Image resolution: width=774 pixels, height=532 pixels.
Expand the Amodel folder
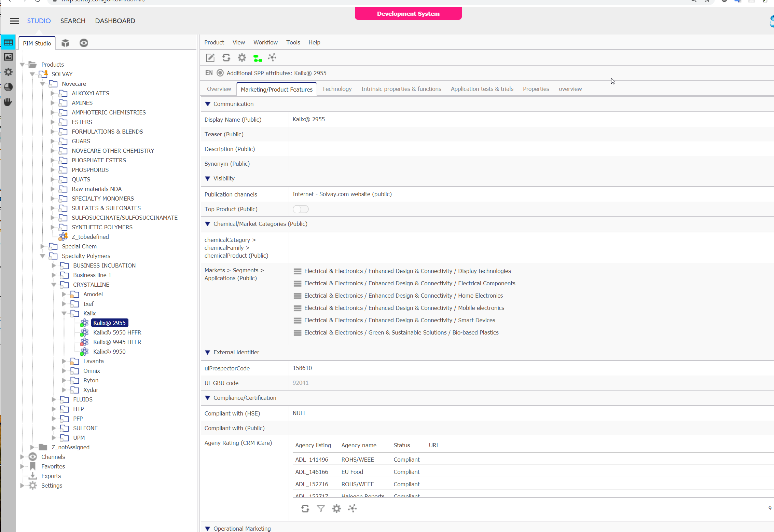(64, 294)
